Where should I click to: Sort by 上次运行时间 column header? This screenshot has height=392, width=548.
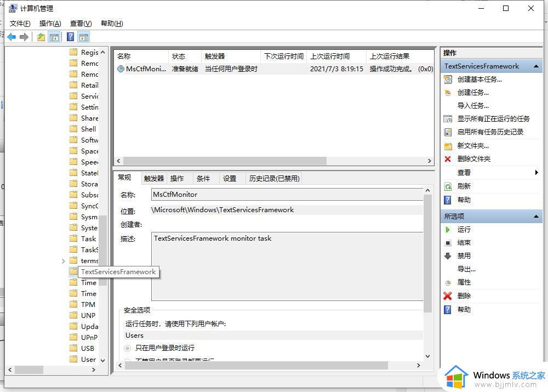(x=336, y=56)
